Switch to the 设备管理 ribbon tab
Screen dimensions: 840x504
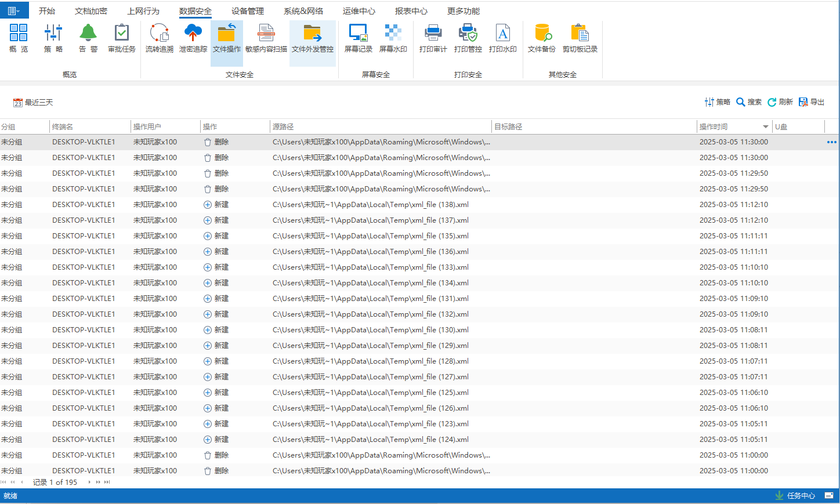[247, 11]
